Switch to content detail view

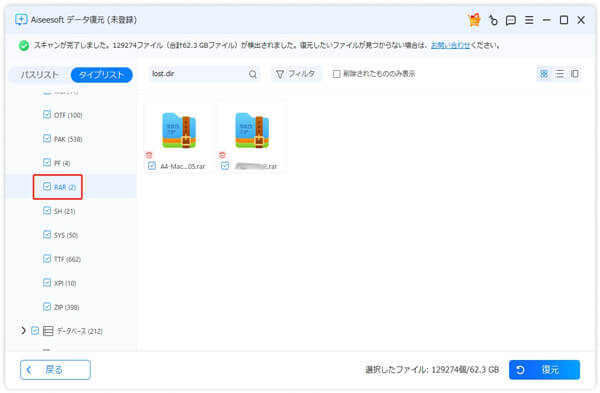tap(575, 74)
